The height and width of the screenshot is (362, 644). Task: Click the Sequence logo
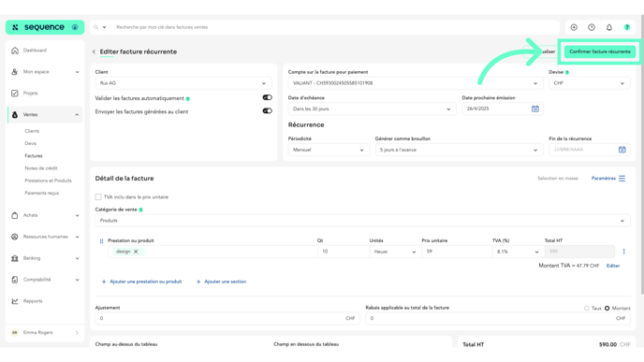click(44, 27)
